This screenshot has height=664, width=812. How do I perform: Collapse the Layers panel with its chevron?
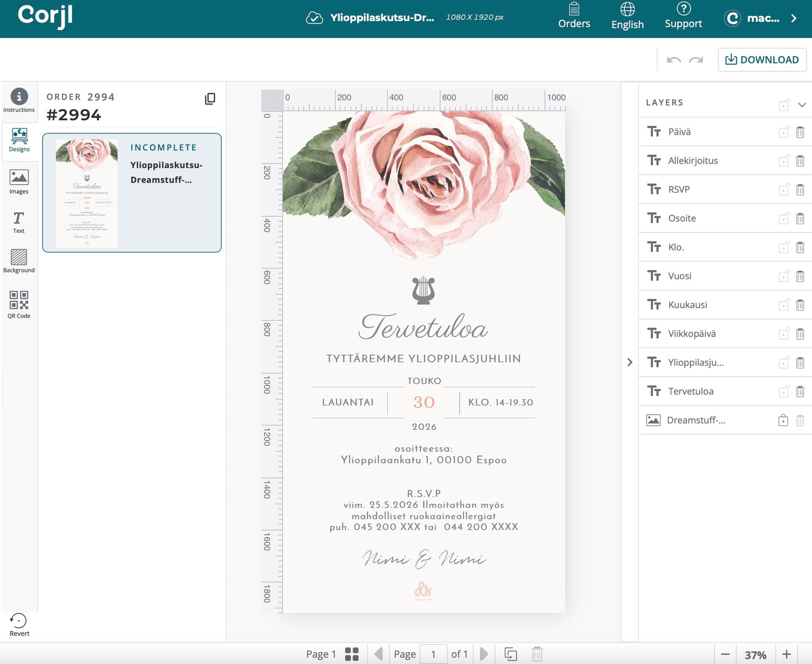(x=802, y=104)
